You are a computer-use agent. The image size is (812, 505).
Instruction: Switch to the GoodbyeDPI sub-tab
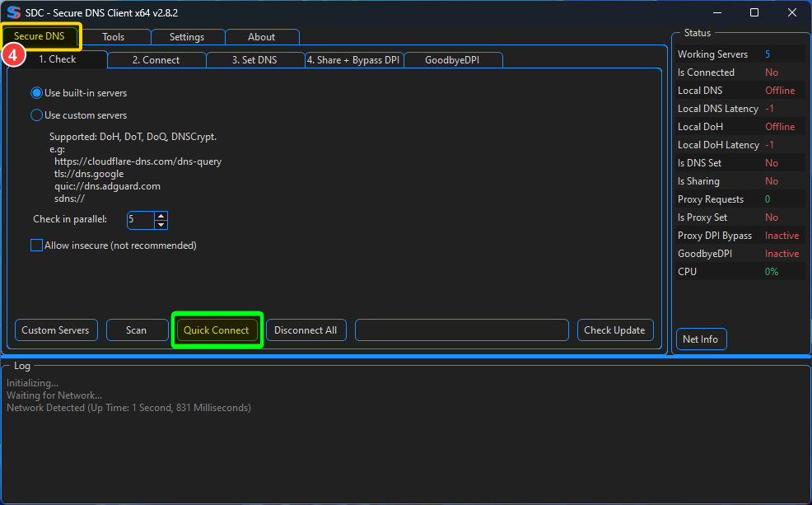452,60
